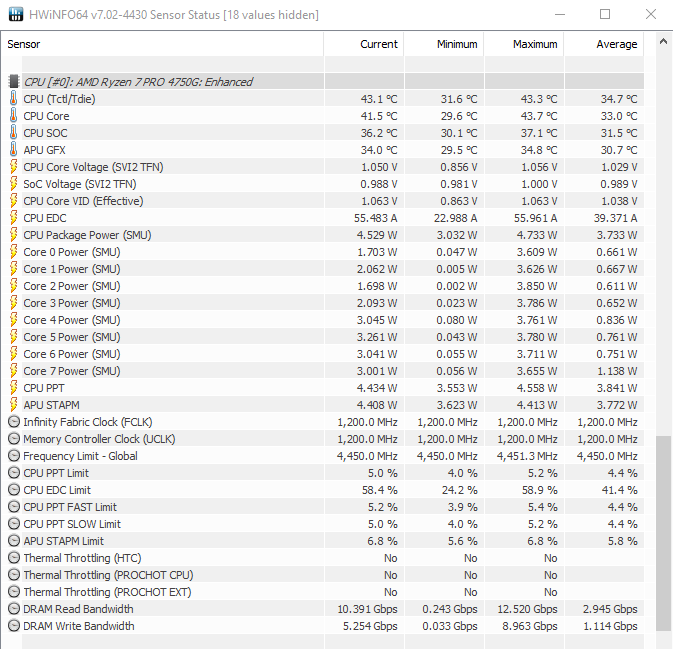
Task: Select the Core 6 Power (SMU) row label
Action: coord(72,354)
